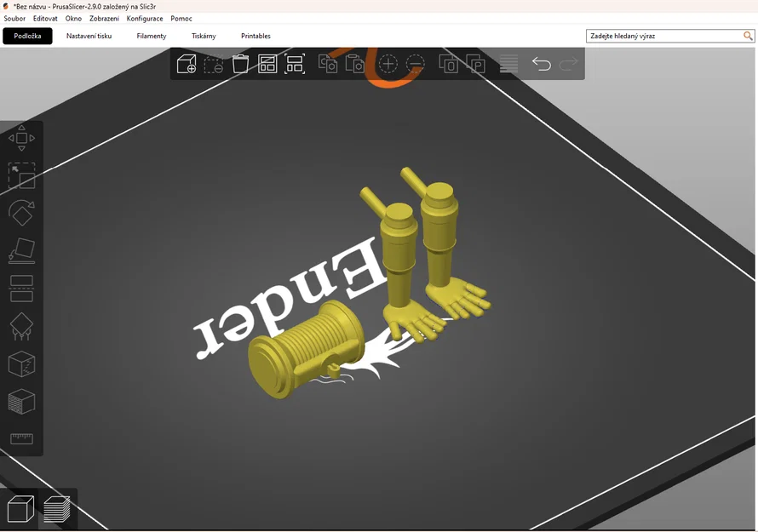Click the Arrange selection icon
758x532 pixels.
coord(295,64)
